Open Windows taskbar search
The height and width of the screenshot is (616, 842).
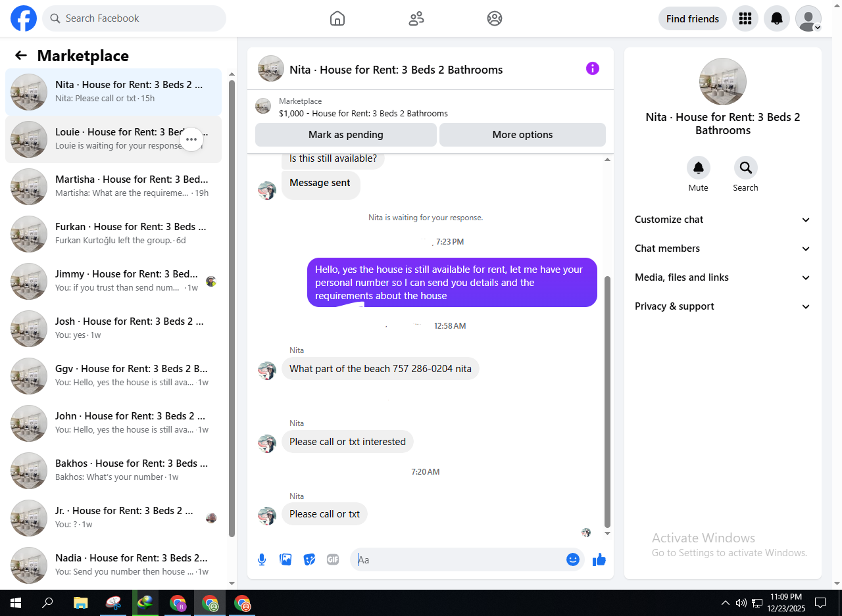click(x=47, y=603)
